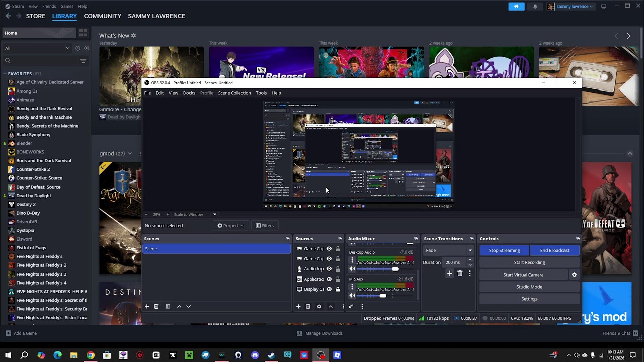This screenshot has height=362, width=644.
Task: Lock the Audio Input source
Action: [338, 269]
